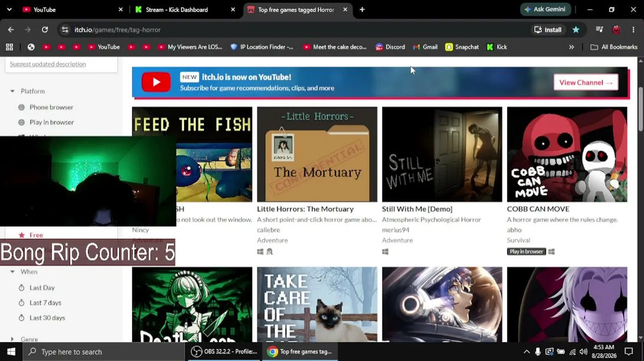Visit author abho's profile
The width and height of the screenshot is (644, 361).
[x=514, y=230]
